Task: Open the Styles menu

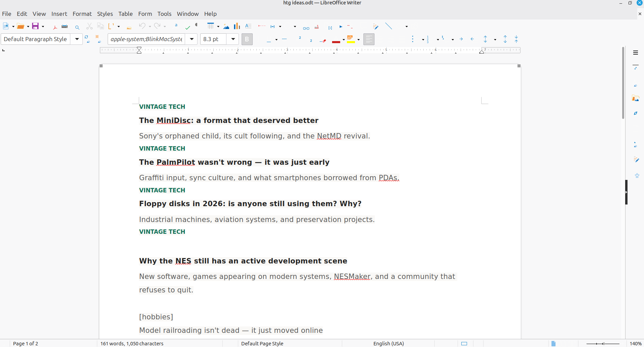Action: click(x=105, y=14)
